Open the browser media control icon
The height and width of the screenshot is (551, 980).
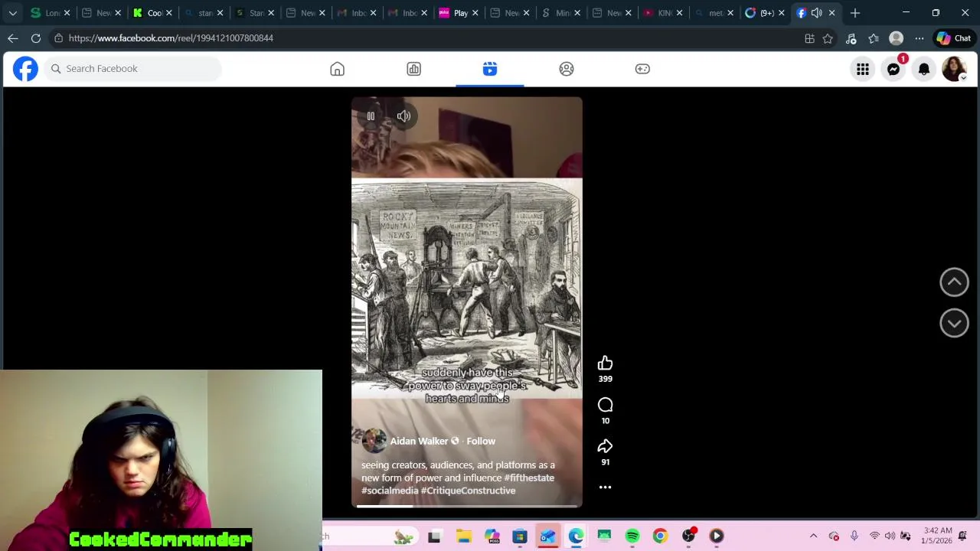tap(851, 38)
